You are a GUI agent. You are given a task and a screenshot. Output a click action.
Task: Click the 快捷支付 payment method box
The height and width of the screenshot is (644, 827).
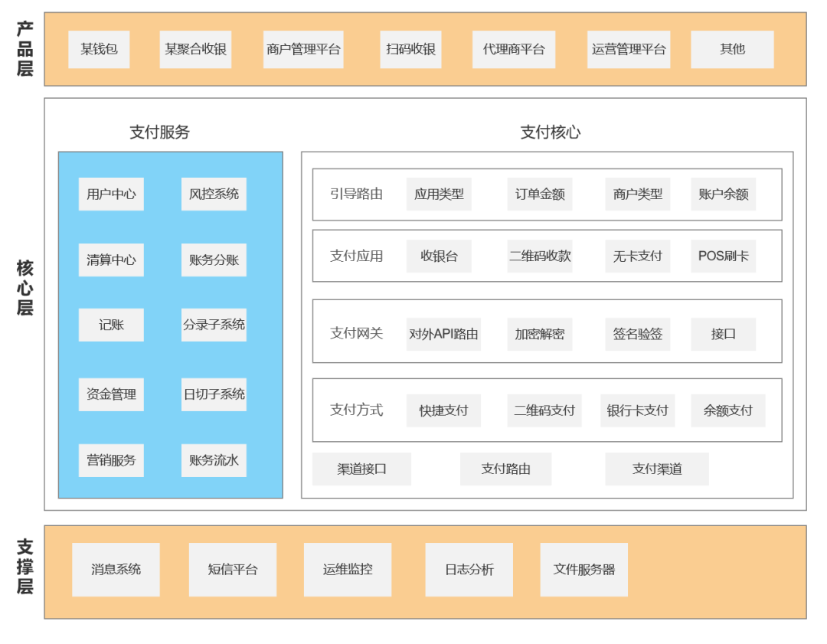[443, 411]
